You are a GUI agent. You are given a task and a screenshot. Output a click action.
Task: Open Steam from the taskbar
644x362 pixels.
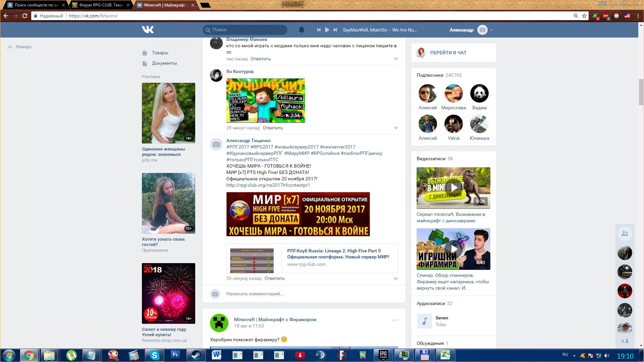tap(196, 355)
